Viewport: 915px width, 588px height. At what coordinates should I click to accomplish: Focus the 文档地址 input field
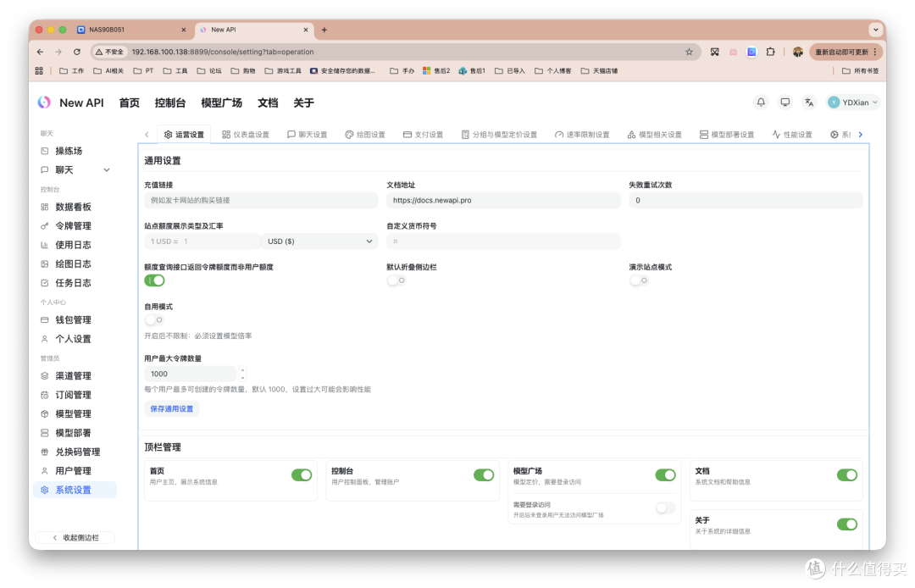click(503, 200)
